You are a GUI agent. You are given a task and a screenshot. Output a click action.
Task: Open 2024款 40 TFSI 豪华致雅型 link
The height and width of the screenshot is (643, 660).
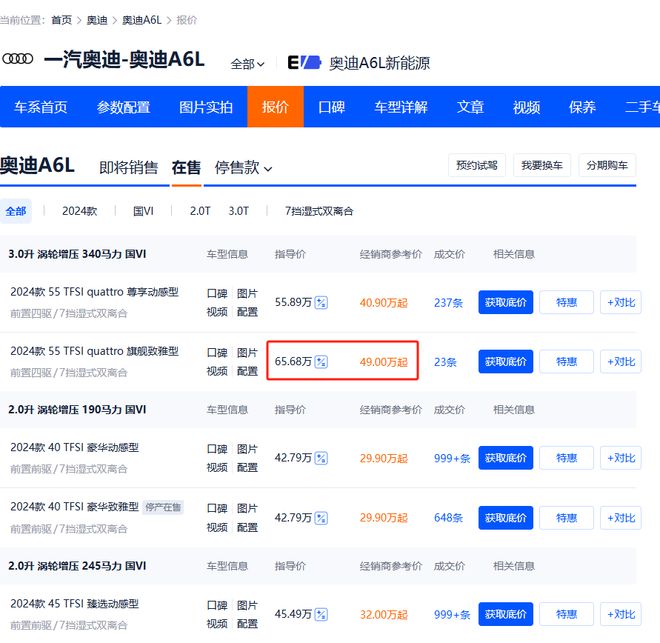(x=75, y=507)
